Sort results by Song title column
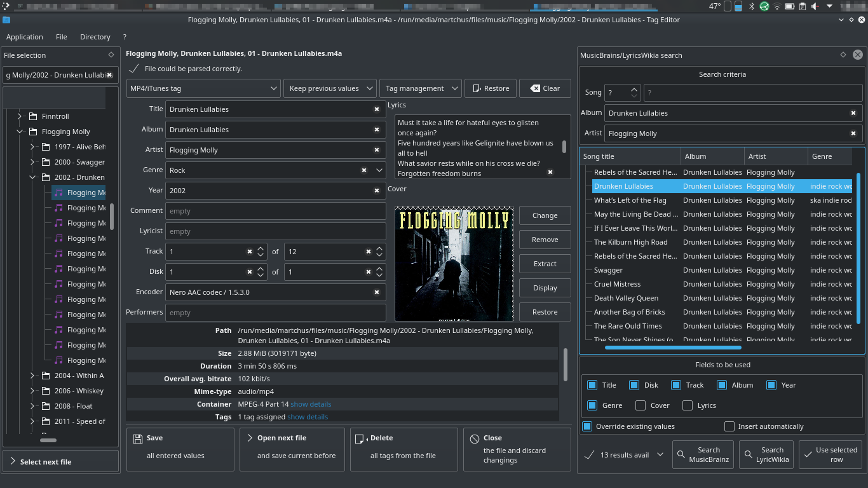868x488 pixels. (630, 156)
